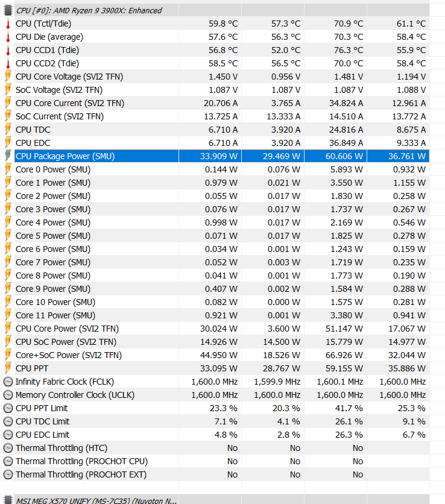Click the 60.606 W maximum package power value
The height and width of the screenshot is (504, 445).
[344, 156]
